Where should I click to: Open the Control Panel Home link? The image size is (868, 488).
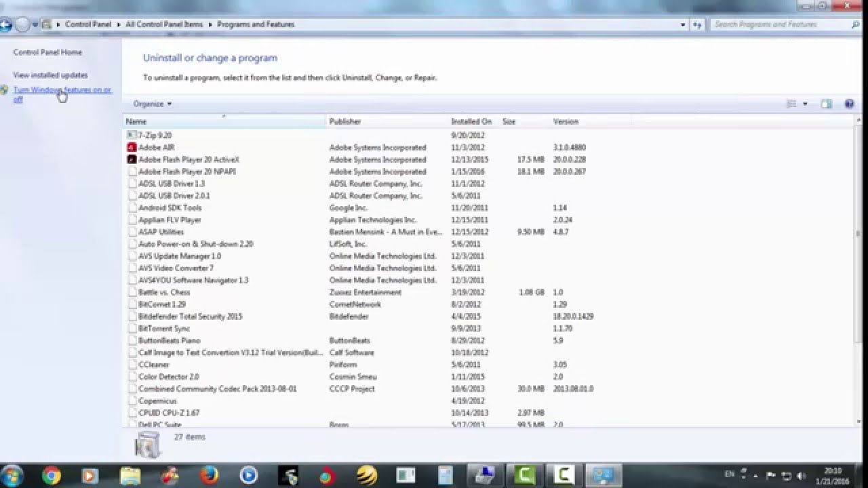(47, 52)
